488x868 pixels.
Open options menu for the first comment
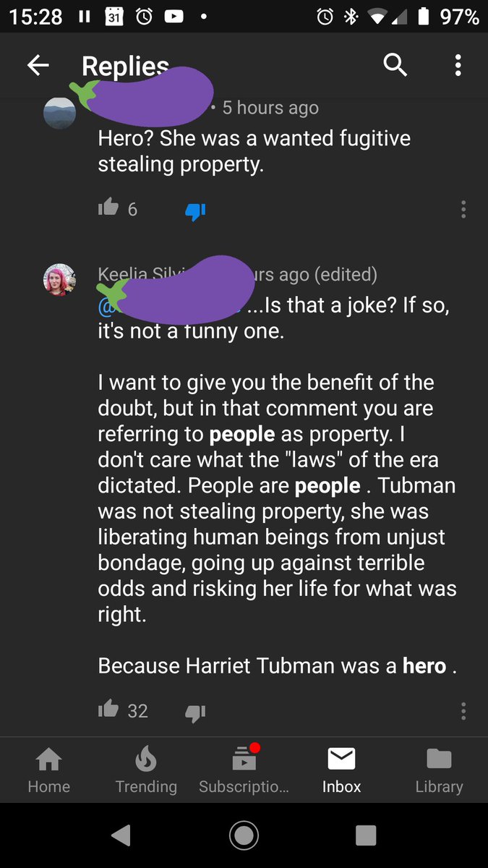pos(463,210)
